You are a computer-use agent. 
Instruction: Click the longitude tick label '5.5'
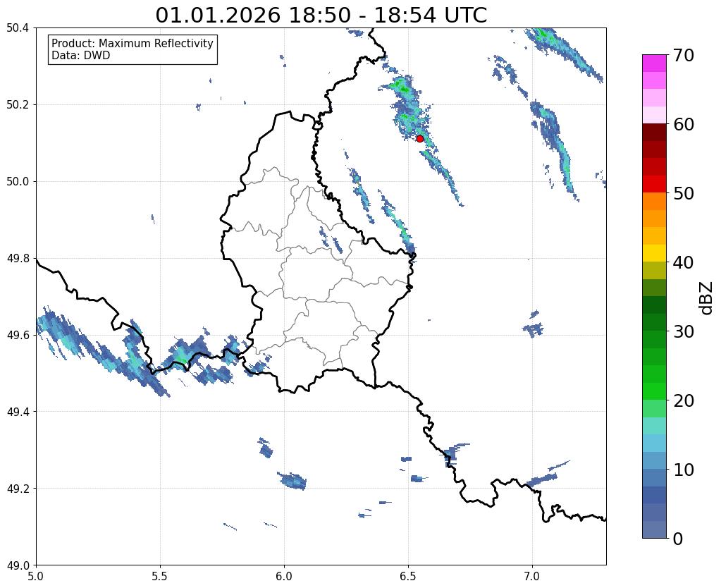pos(160,577)
